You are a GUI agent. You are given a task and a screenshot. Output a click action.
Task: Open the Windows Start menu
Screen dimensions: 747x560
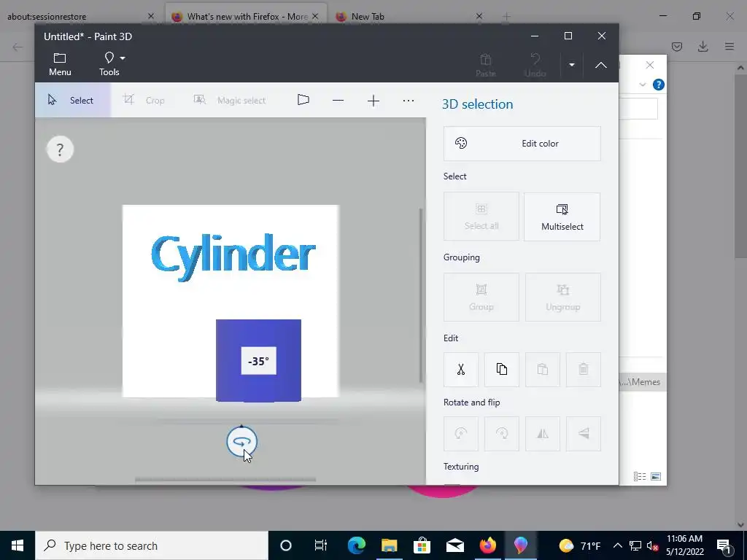pyautogui.click(x=18, y=545)
